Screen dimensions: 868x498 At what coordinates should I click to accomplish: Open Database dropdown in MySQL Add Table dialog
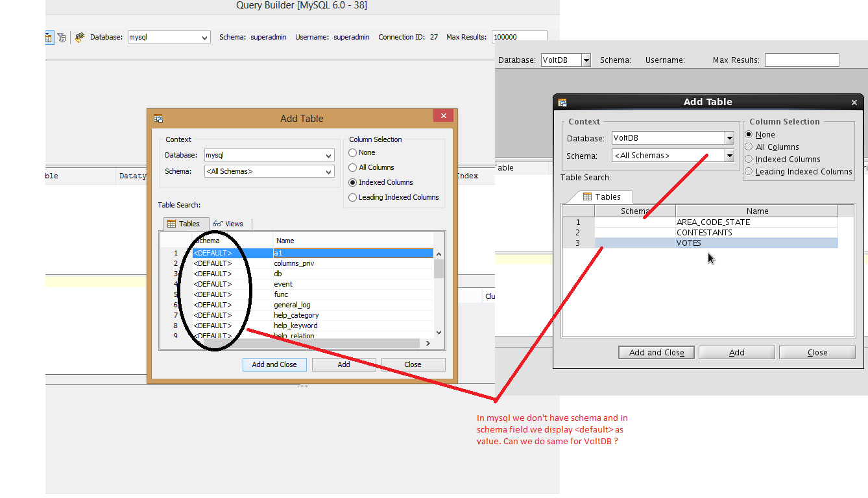(329, 156)
